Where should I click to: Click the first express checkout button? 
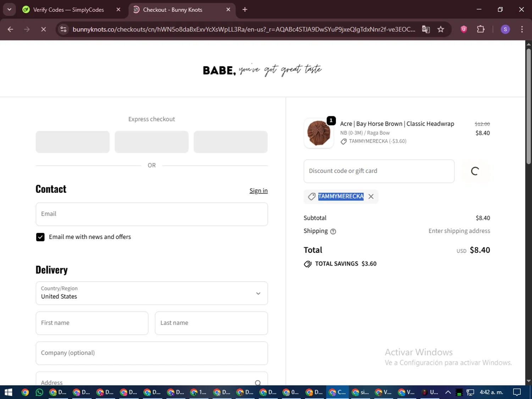click(73, 142)
